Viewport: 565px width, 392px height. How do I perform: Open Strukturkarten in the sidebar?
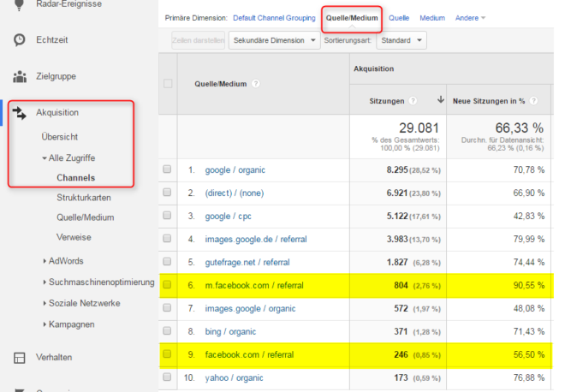click(84, 198)
